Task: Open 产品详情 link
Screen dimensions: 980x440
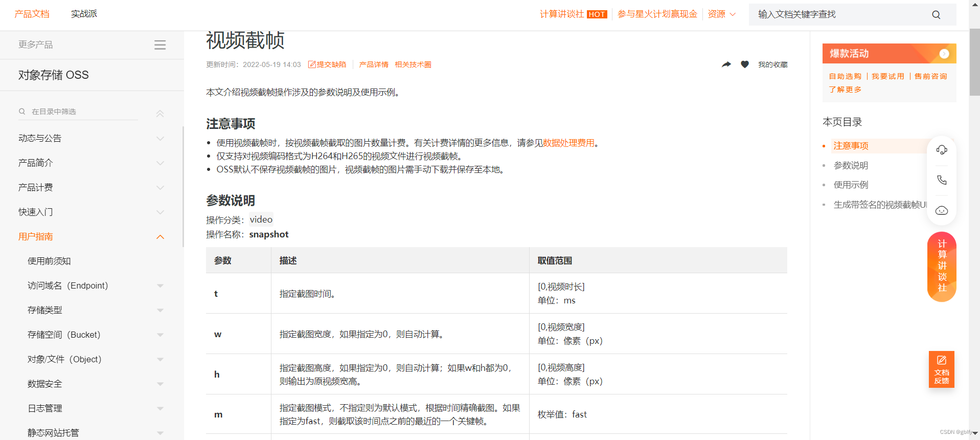Action: [374, 64]
